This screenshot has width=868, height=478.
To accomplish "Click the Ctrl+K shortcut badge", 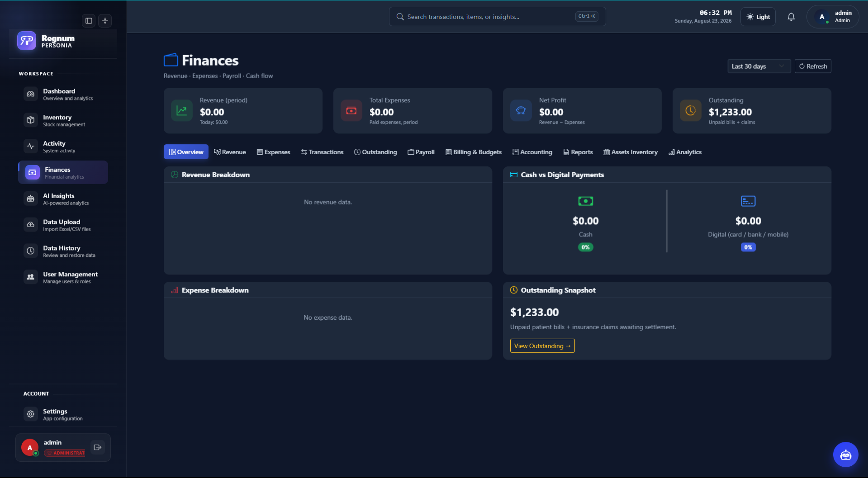I will pos(587,16).
